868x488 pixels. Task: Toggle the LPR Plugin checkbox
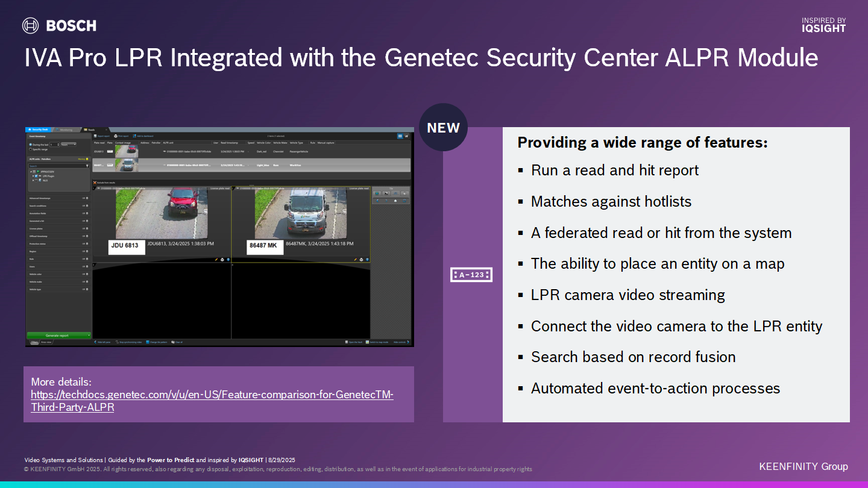pos(36,176)
